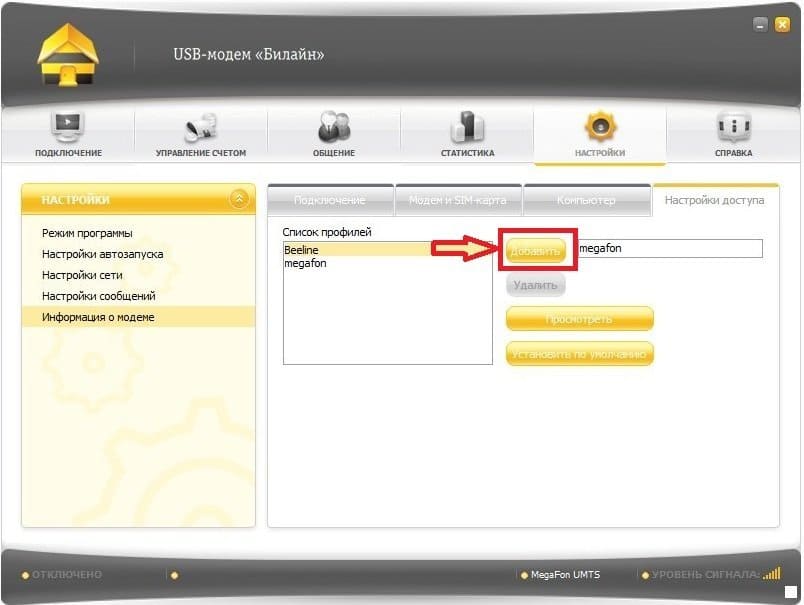This screenshot has width=804, height=605.
Task: Open the Статистика chart icon
Action: 467,127
